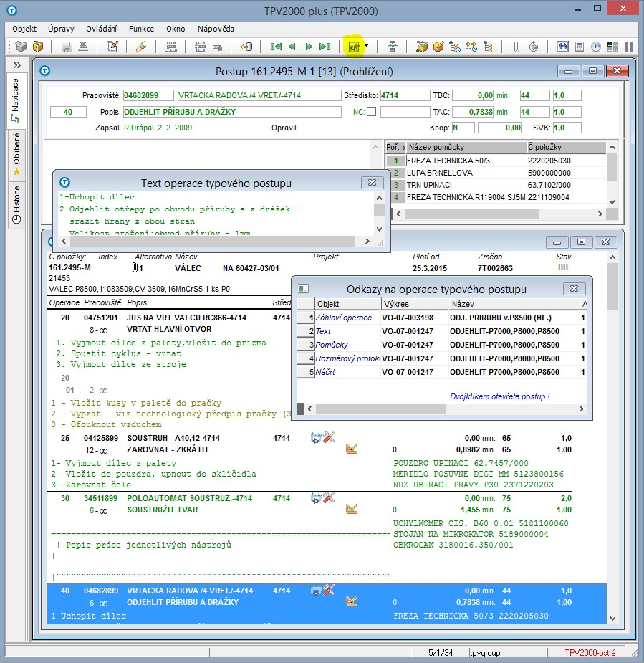Click Popis field ODJEHLIT PŘÍRUBU A DRÁŽKY
644x663 pixels.
(232, 112)
